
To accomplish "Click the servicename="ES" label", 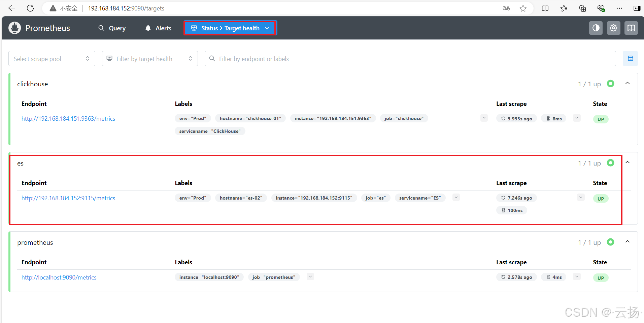I will [x=420, y=198].
